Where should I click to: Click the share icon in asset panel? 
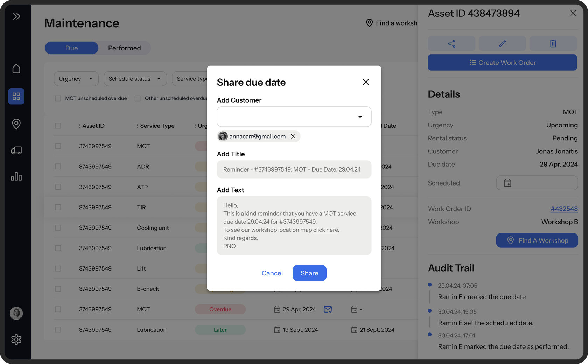451,44
